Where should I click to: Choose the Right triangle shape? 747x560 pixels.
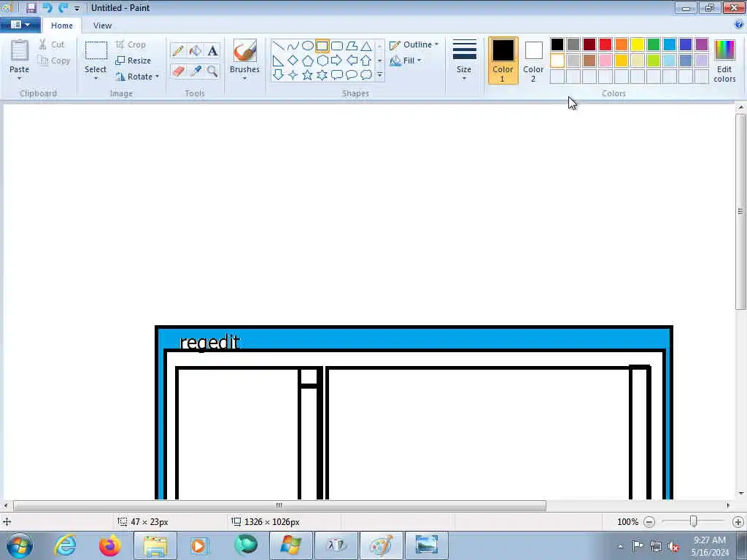[x=279, y=61]
